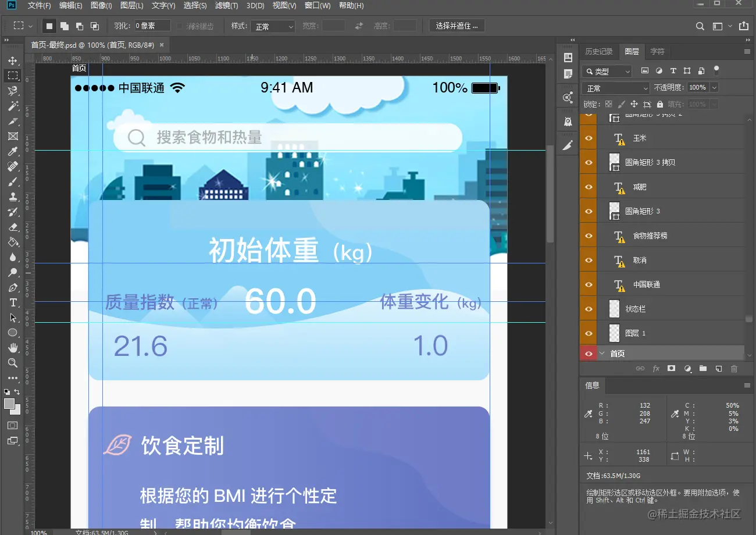Select the Pen tool
The image size is (756, 535).
pyautogui.click(x=13, y=288)
